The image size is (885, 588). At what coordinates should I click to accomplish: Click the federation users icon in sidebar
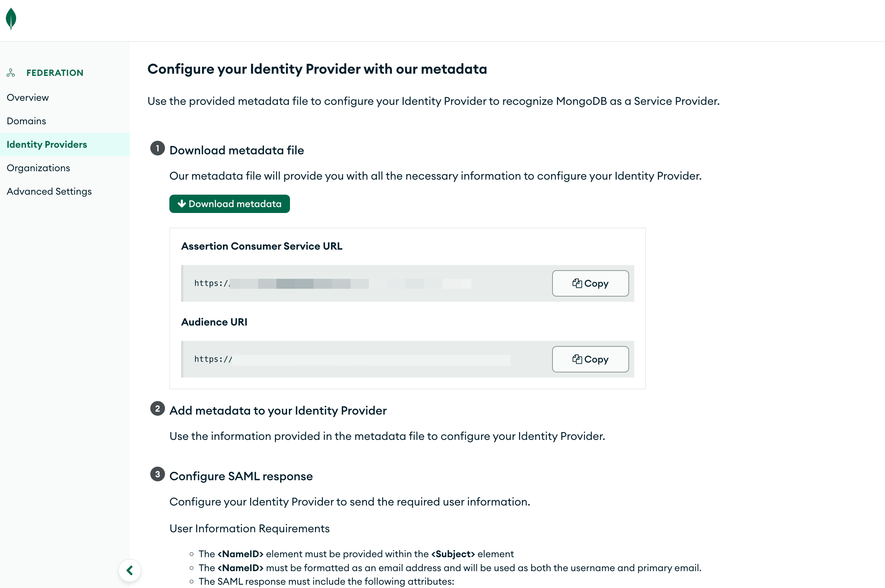pyautogui.click(x=11, y=72)
